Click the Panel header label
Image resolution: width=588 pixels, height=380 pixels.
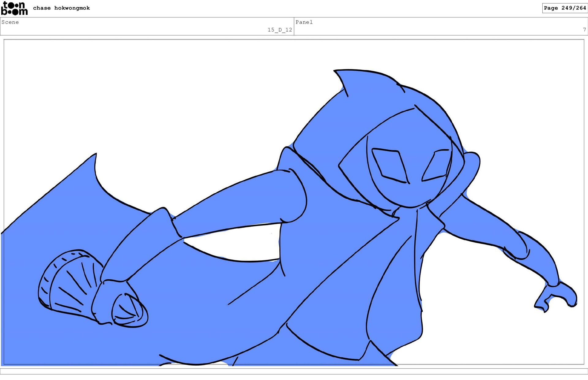tap(304, 22)
